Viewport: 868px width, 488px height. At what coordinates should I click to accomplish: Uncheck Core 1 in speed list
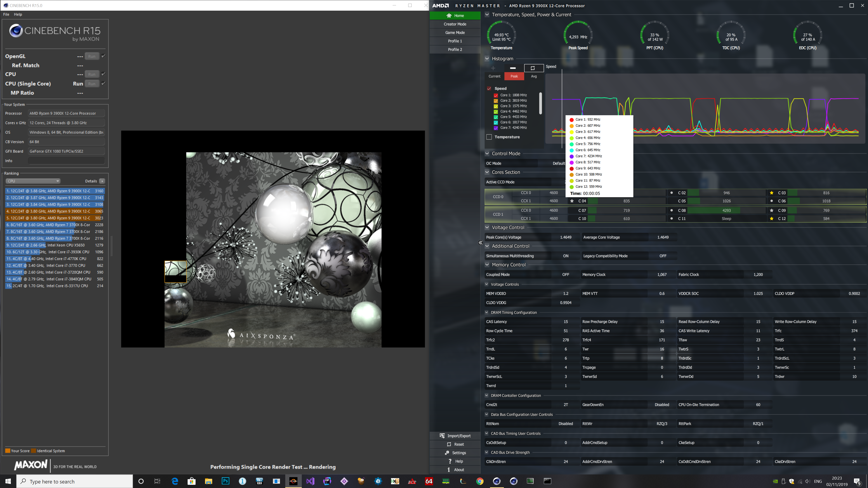[496, 95]
